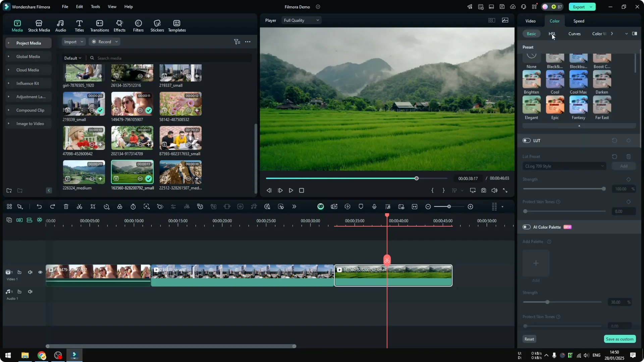
Task: Open the Audio library
Action: (x=60, y=25)
